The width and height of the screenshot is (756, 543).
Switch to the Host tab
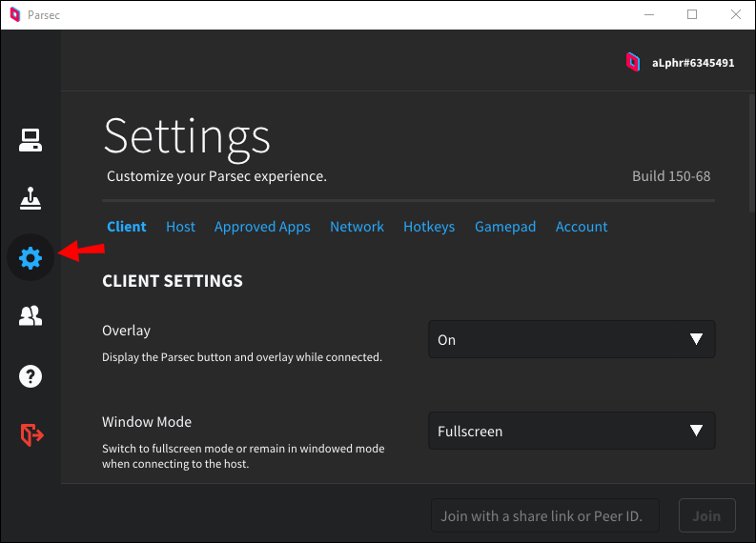pyautogui.click(x=180, y=227)
